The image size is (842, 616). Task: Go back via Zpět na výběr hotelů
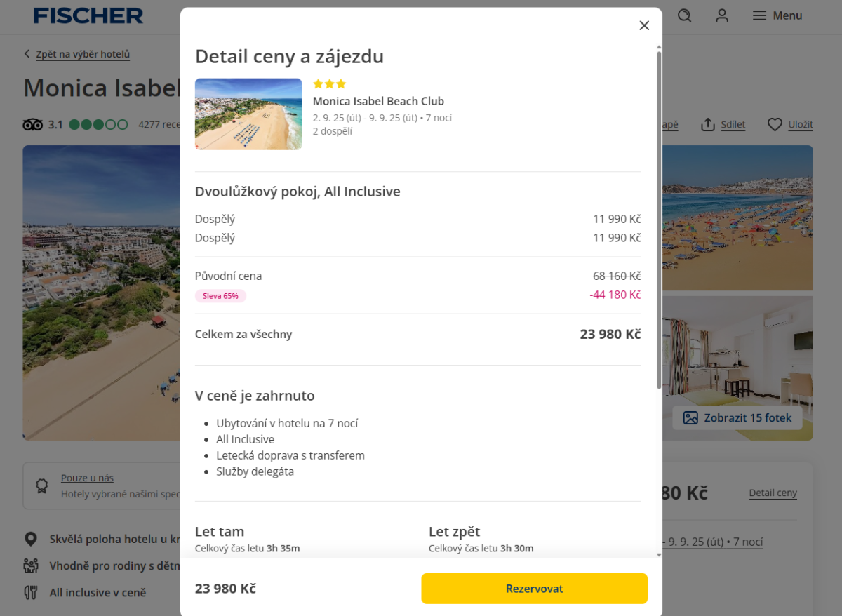(x=82, y=54)
